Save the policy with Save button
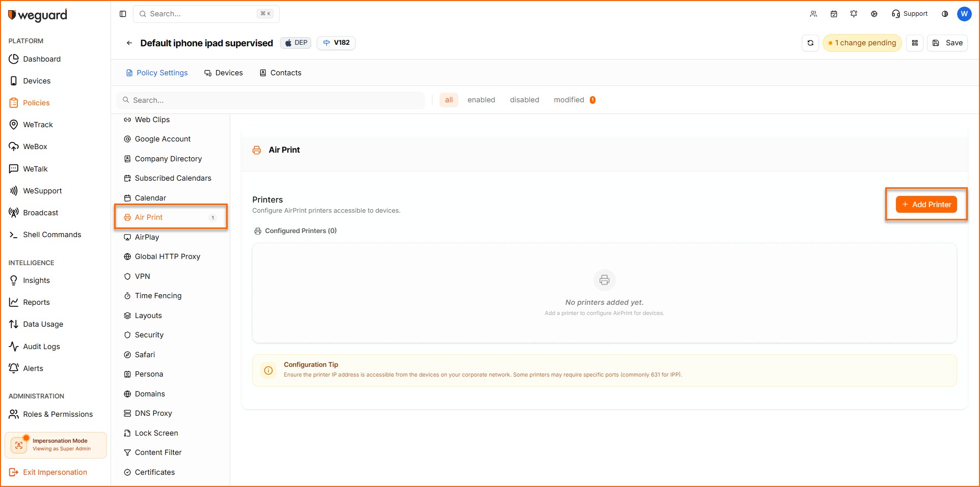The width and height of the screenshot is (980, 487). (947, 43)
